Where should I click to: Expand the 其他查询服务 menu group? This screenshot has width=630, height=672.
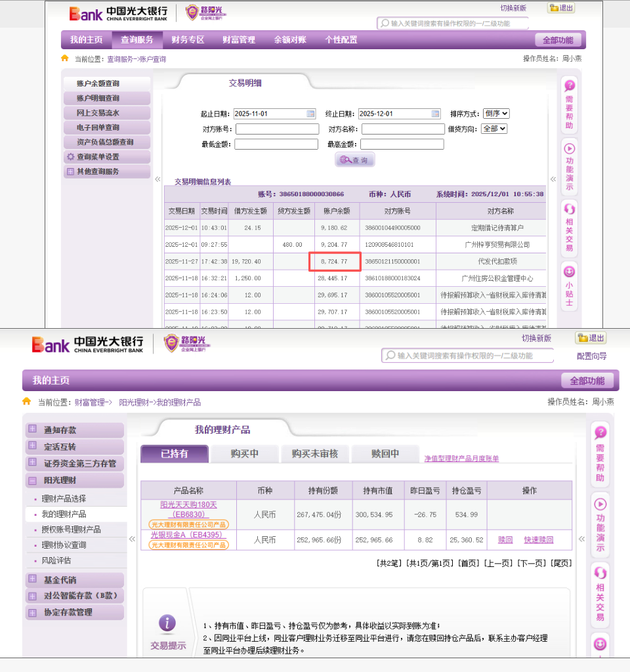(x=70, y=172)
